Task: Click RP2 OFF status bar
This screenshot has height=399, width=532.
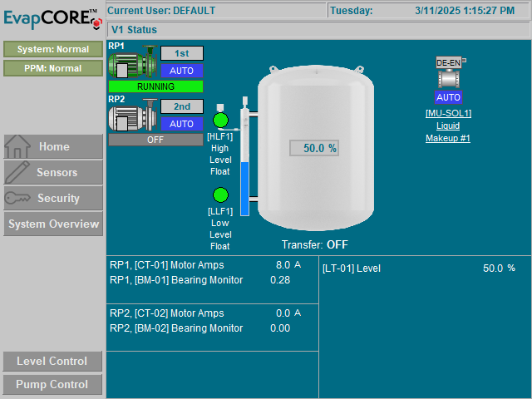Action: 155,140
